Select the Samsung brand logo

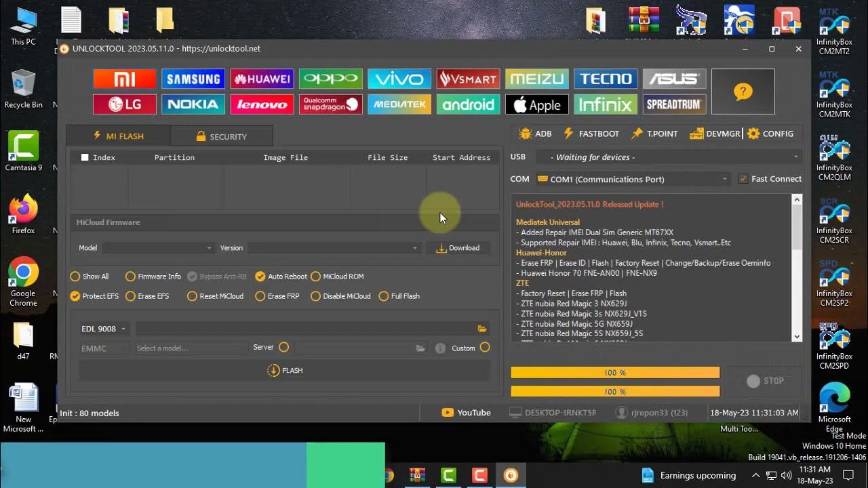193,79
